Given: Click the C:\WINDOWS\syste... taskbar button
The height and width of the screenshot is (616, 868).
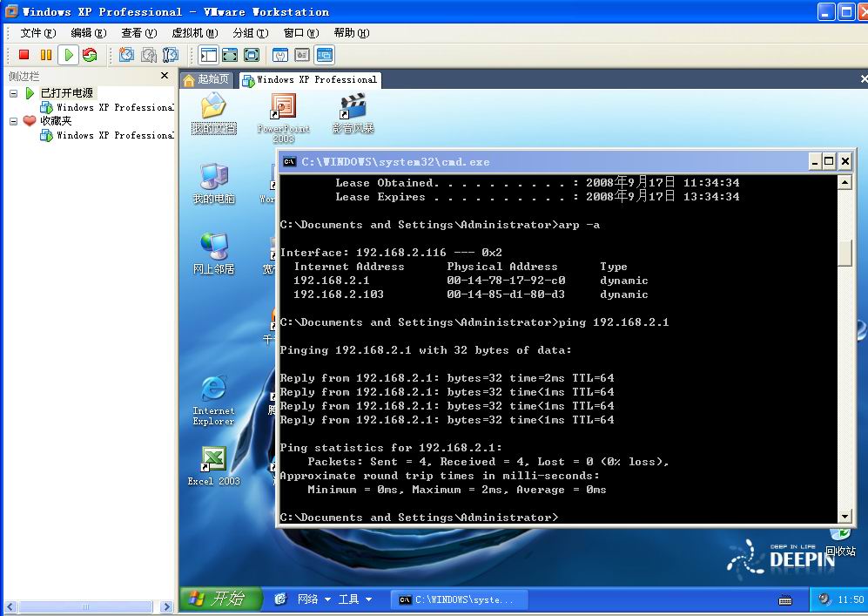Looking at the screenshot, I should [459, 599].
